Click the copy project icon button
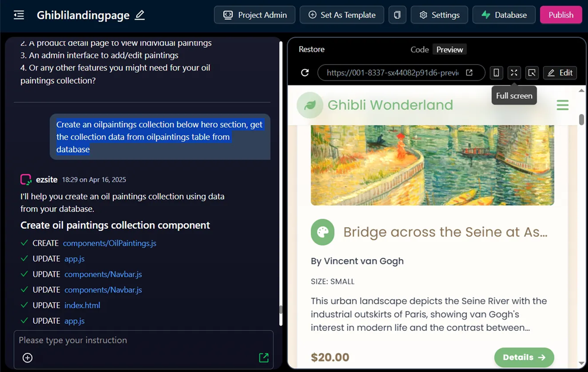Screen dimensions: 588x372 pyautogui.click(x=397, y=15)
